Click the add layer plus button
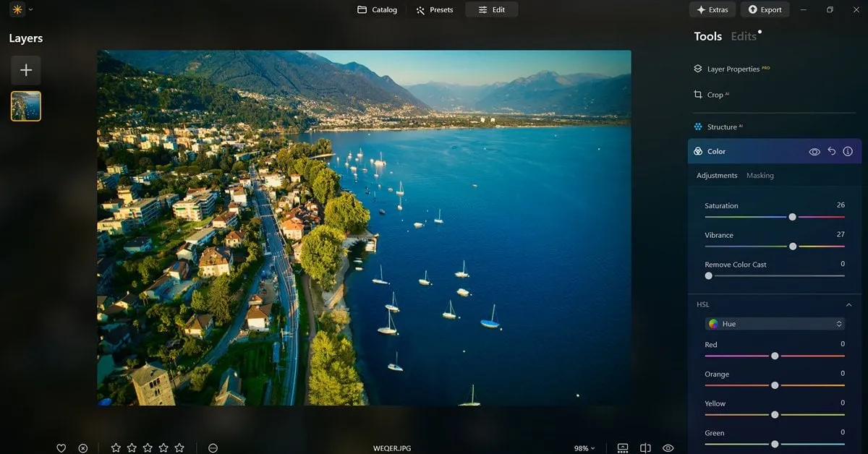Screen dimensions: 868x454 pos(26,70)
